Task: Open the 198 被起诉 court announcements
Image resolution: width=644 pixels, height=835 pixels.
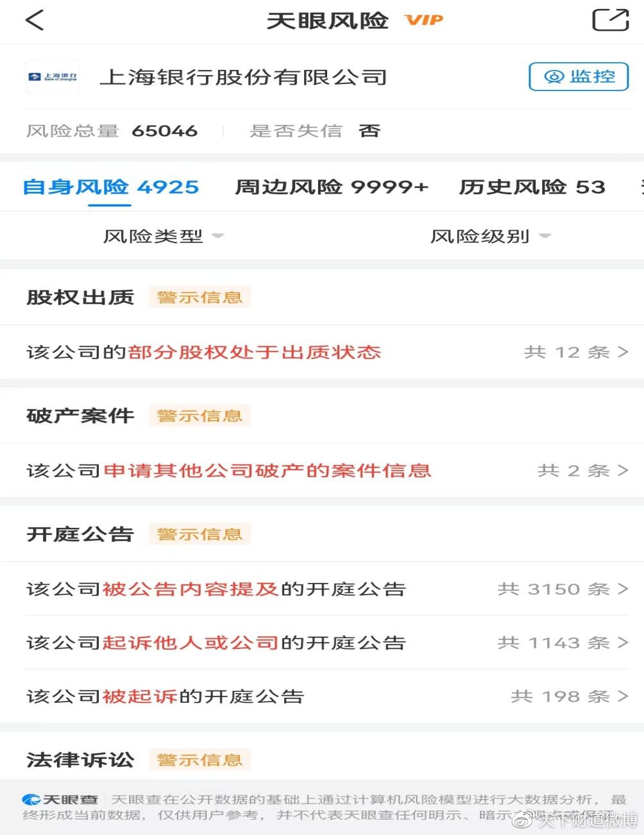Action: point(569,696)
